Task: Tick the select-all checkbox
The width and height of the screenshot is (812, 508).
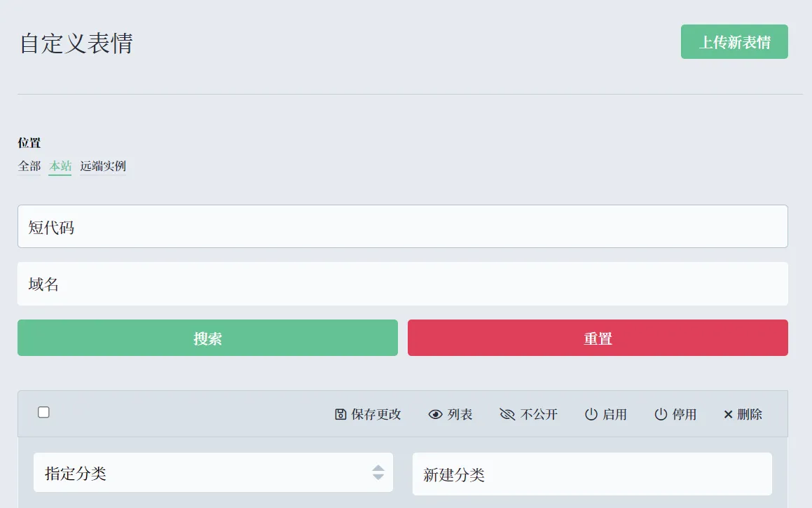Action: tap(43, 412)
